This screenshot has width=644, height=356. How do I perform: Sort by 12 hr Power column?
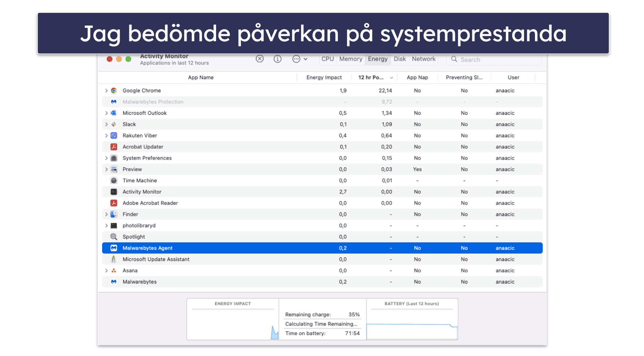point(374,78)
